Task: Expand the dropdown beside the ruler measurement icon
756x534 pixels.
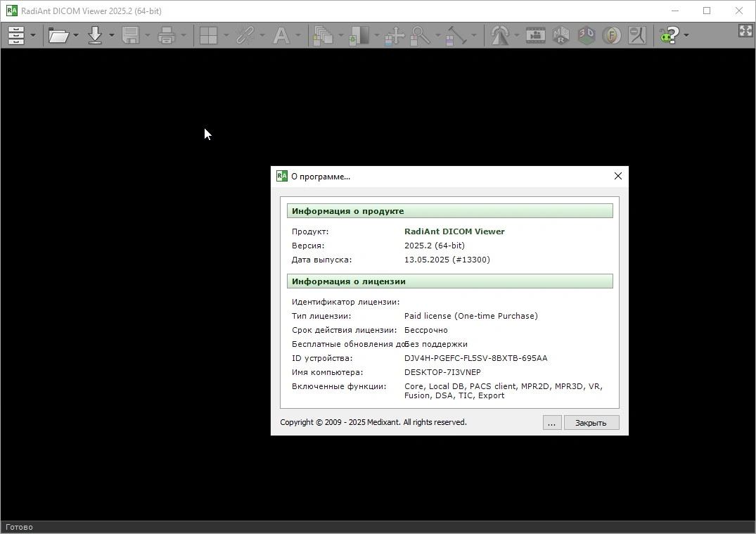Action: coord(474,35)
